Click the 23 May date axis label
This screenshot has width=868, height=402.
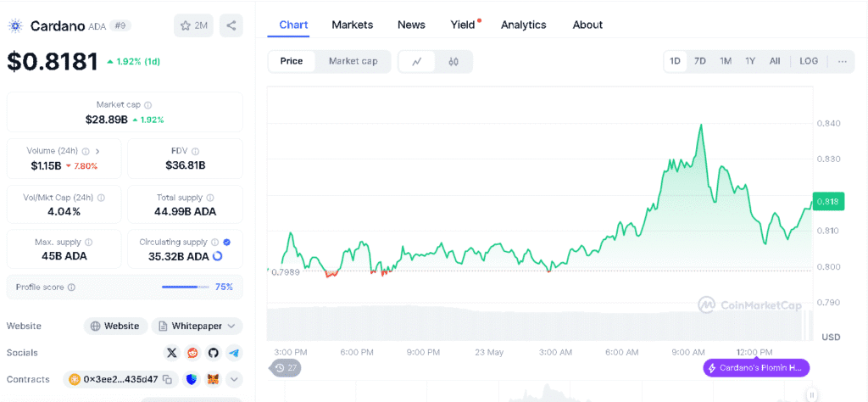(x=490, y=352)
